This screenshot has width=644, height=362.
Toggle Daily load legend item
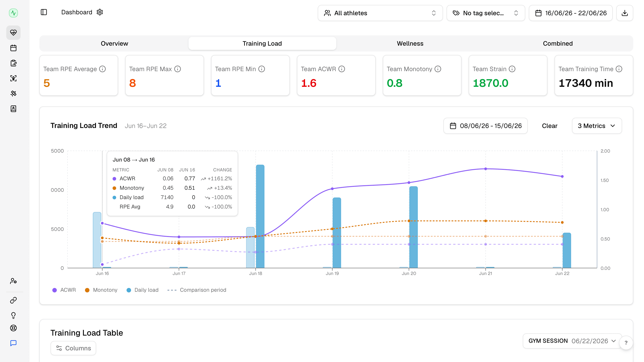coord(142,290)
